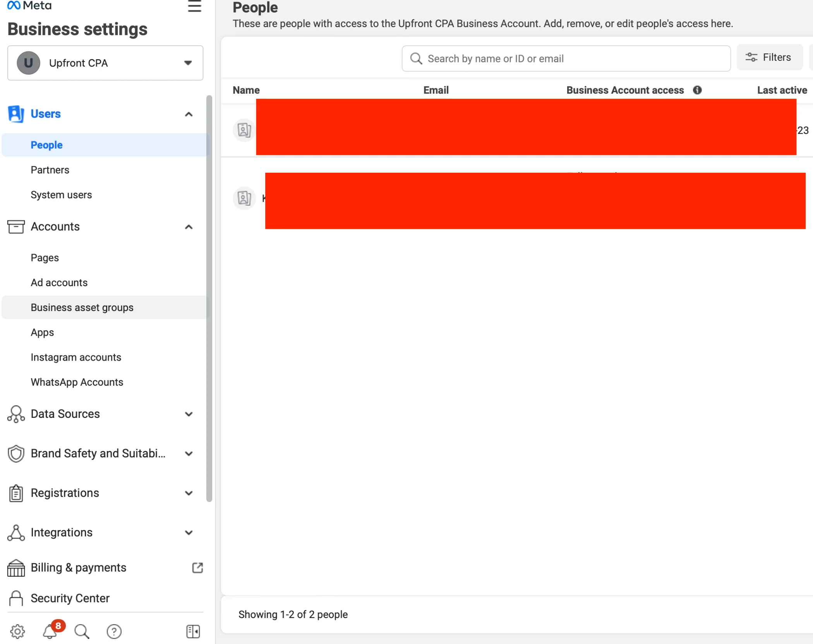Select Partners in the sidebar
The height and width of the screenshot is (644, 813).
point(50,170)
